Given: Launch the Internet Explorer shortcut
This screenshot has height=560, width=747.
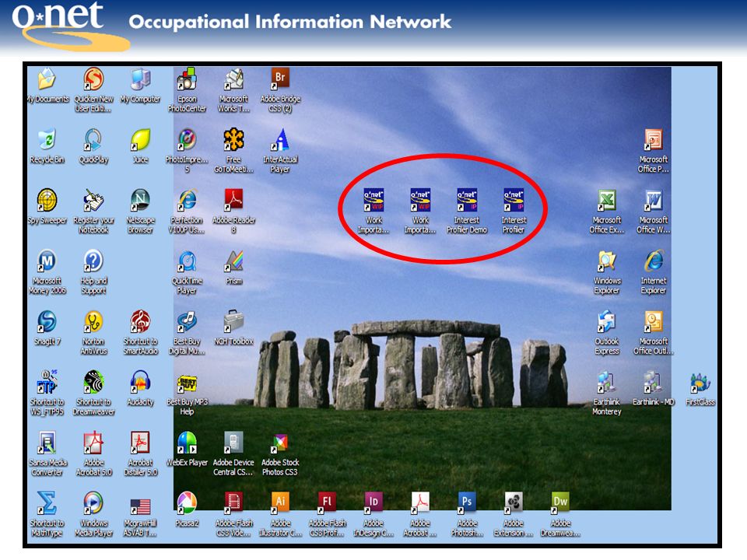Looking at the screenshot, I should 654,261.
